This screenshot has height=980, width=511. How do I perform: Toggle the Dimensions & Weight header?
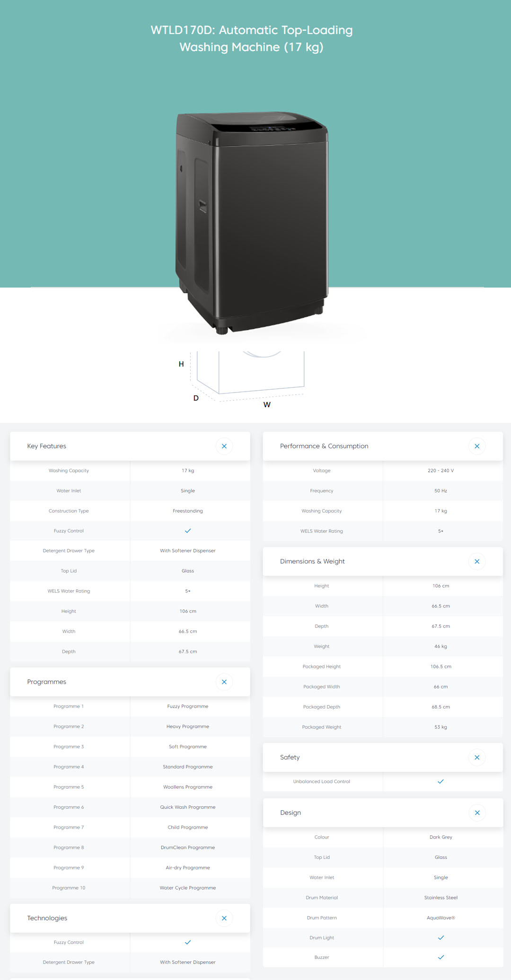(312, 561)
